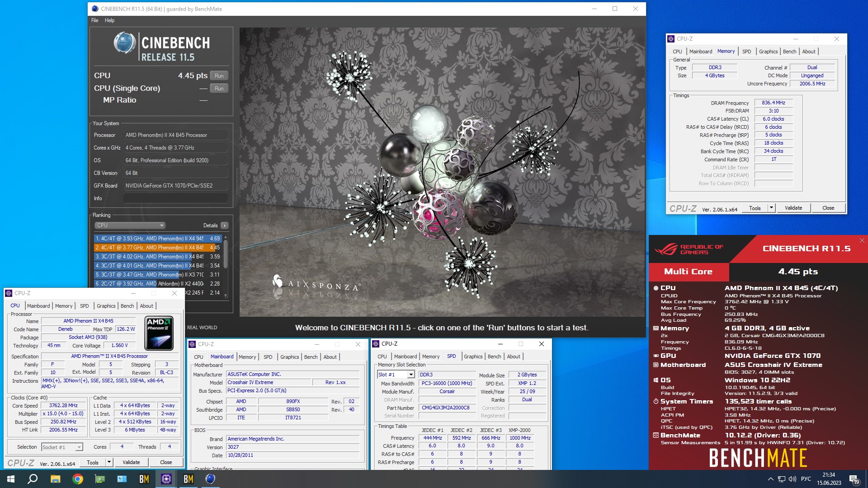The width and height of the screenshot is (868, 488).
Task: Select ranking row 1 at 3.93 GHz
Action: (157, 239)
